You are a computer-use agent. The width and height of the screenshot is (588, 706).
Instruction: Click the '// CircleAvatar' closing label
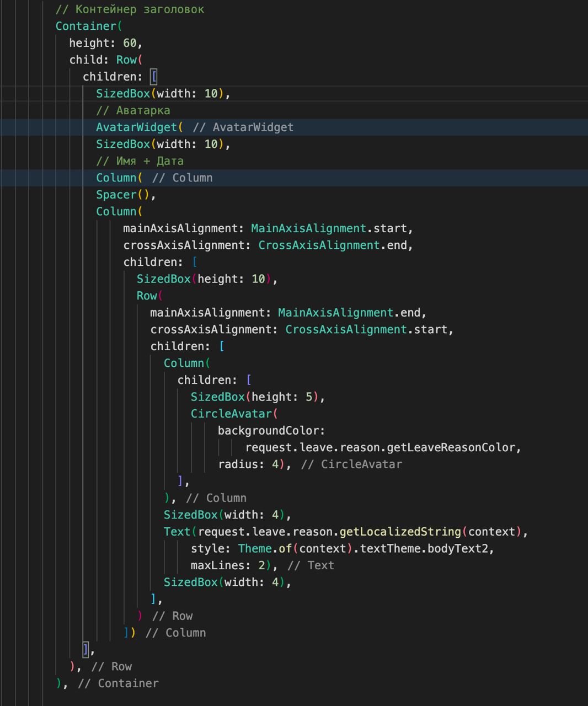(351, 464)
